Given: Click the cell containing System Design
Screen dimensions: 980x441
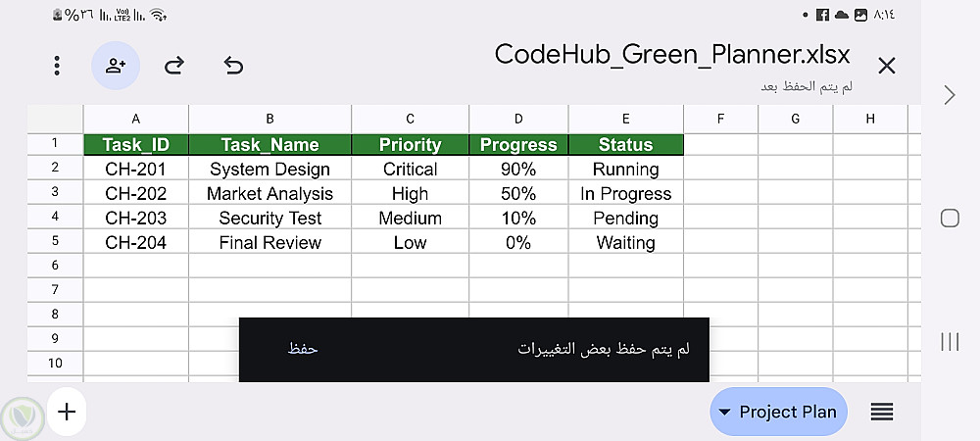Looking at the screenshot, I should [269, 170].
